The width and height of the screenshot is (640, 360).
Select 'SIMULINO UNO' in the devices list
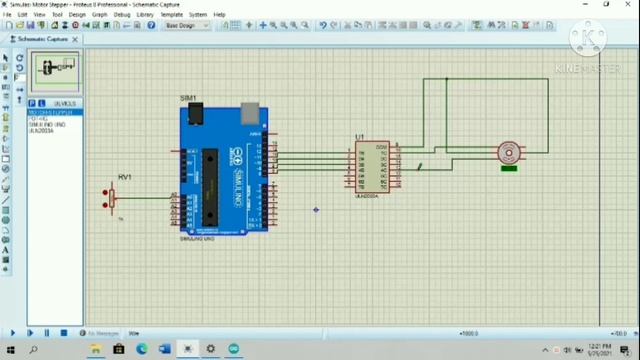tap(47, 124)
